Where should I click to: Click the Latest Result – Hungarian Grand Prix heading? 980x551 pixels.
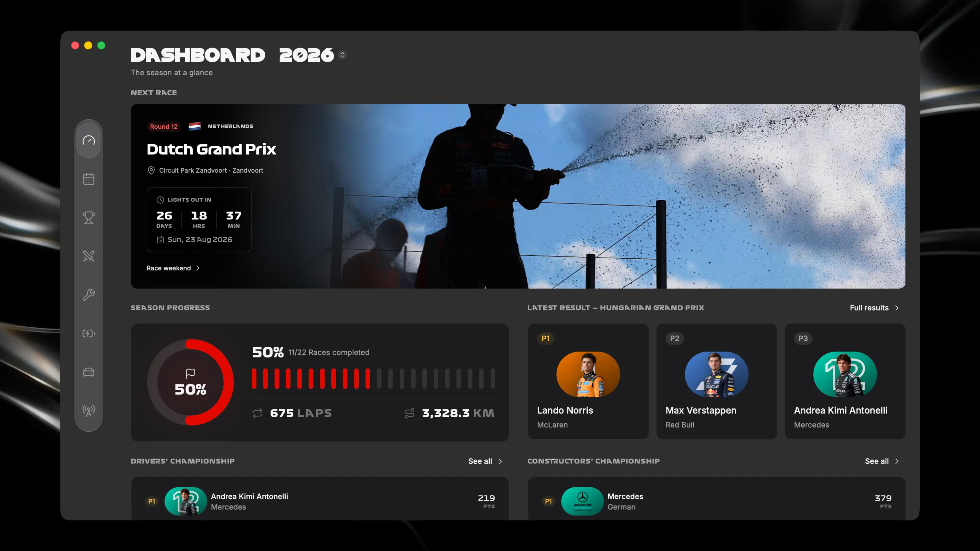(616, 308)
